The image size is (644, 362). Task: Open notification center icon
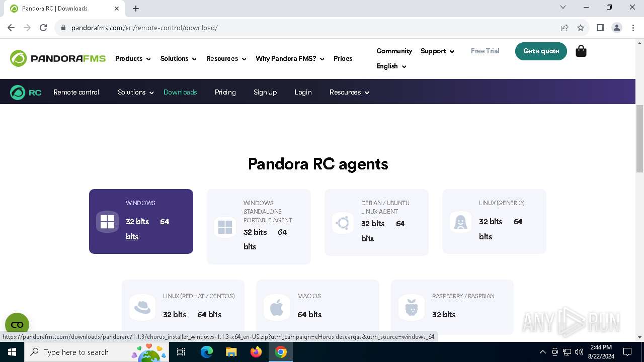(x=627, y=352)
